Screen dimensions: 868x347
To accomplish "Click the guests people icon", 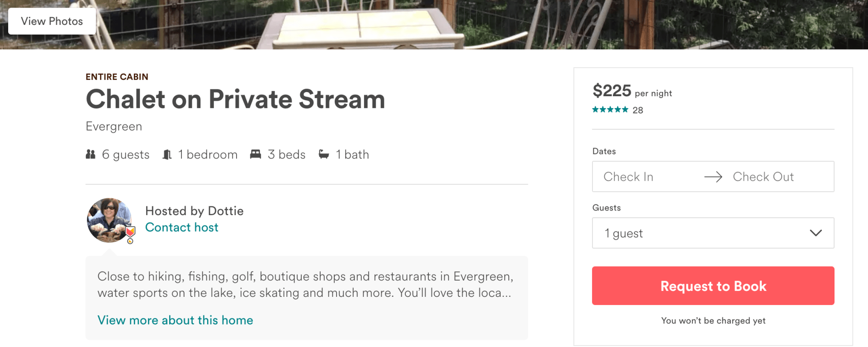I will (90, 155).
